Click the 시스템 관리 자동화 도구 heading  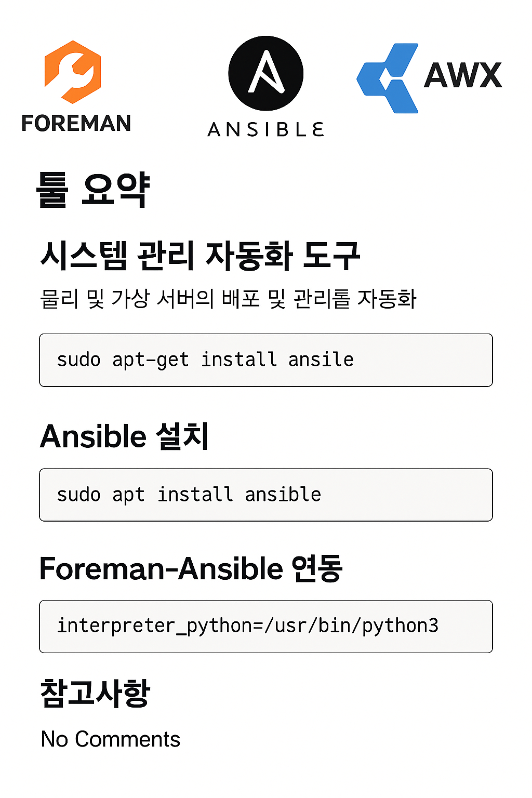[200, 256]
